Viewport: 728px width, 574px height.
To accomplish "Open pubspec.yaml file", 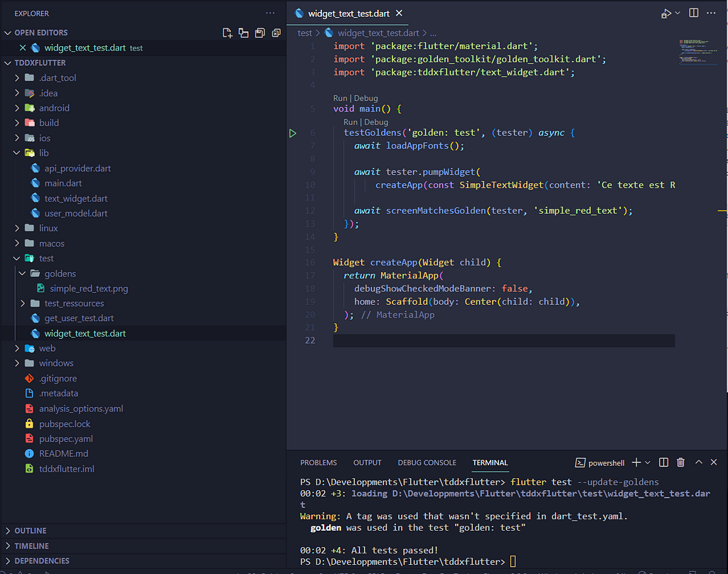I will (143, 439).
